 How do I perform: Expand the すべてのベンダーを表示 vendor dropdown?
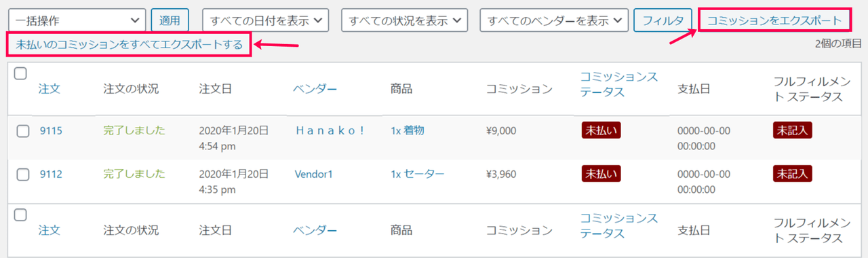554,20
